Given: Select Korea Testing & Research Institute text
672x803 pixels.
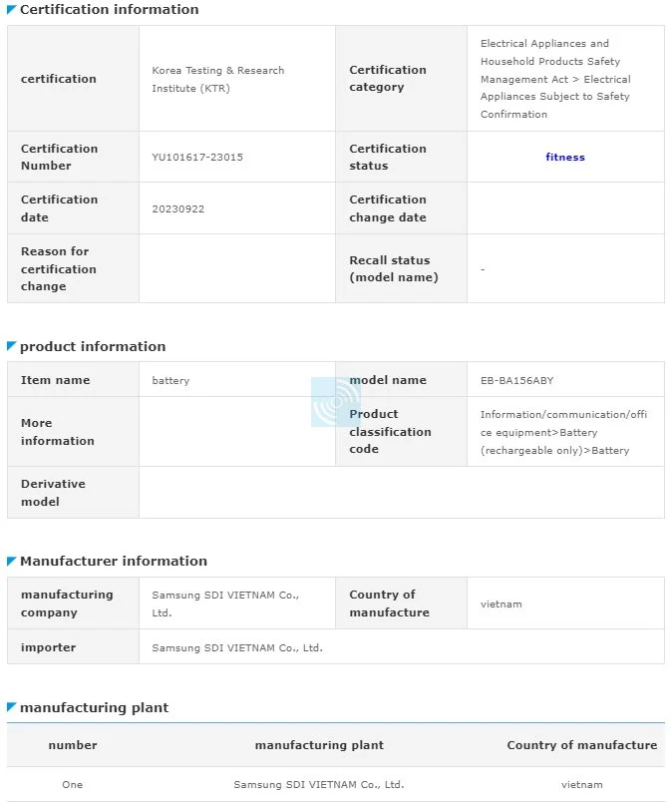Looking at the screenshot, I should click(x=217, y=79).
